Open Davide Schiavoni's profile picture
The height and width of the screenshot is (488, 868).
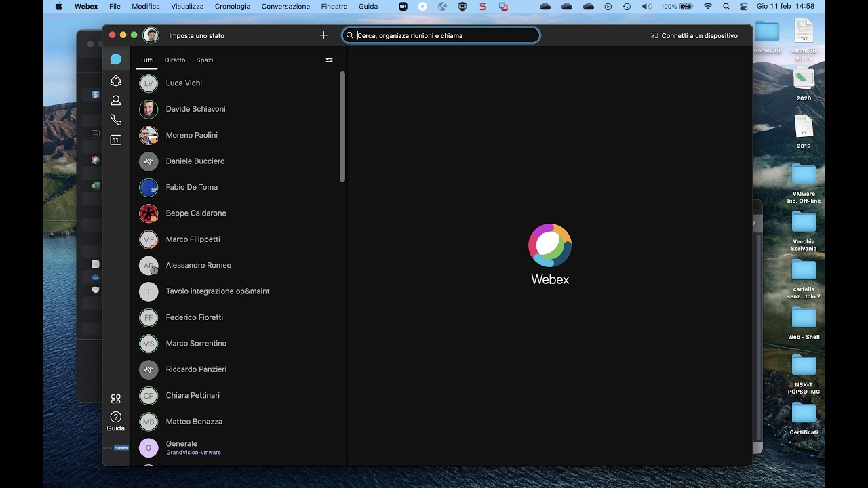149,109
